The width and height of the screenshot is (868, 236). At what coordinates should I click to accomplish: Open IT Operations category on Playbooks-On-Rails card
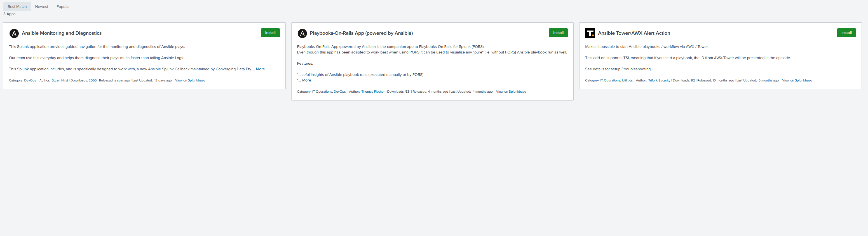[322, 92]
